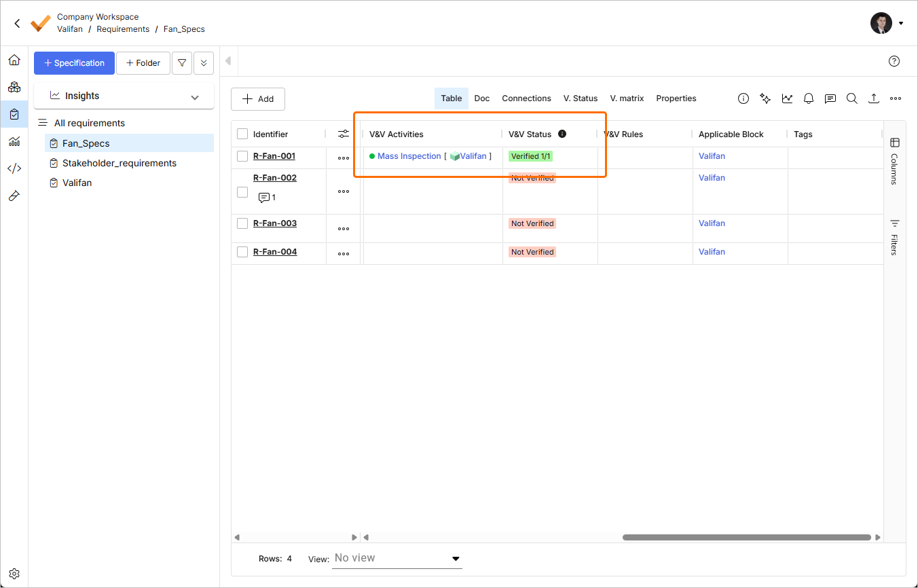
Task: Click the + Add button
Action: (258, 99)
